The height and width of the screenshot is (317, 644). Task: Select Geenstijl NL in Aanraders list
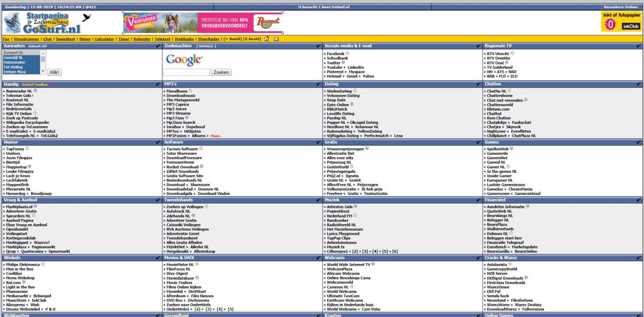(22, 58)
